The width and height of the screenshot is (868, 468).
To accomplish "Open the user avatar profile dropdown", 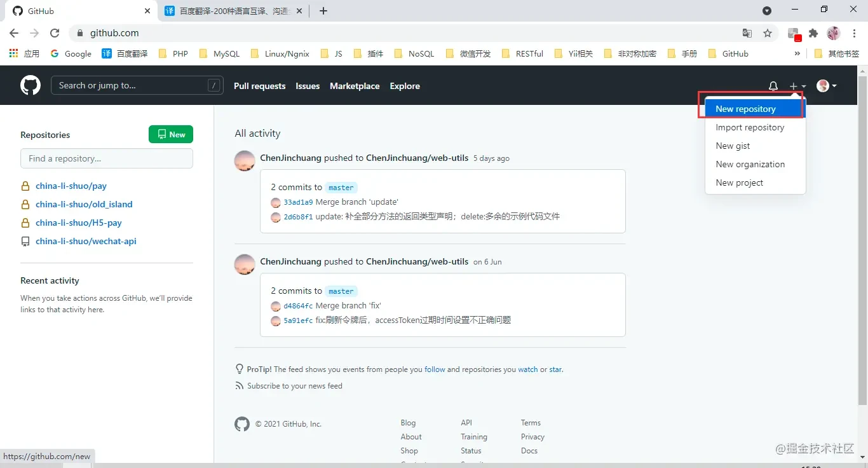I will pyautogui.click(x=826, y=86).
